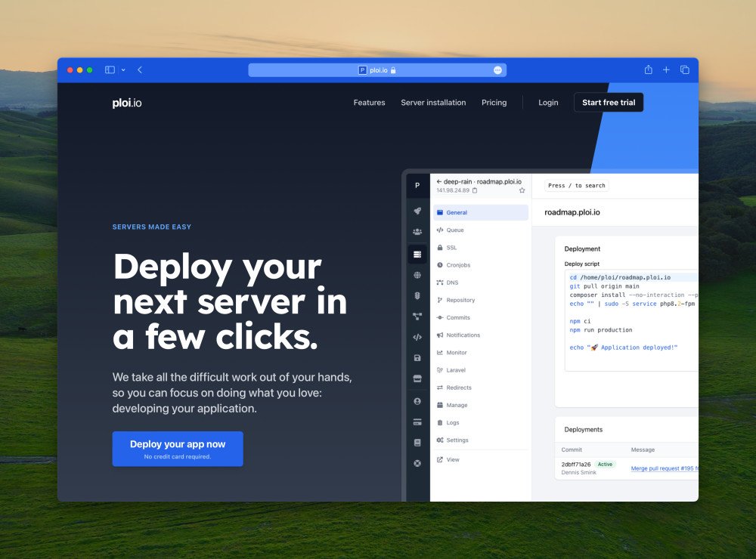This screenshot has width=756, height=559.
Task: Open the book icon in the dark sidebar
Action: [417, 443]
